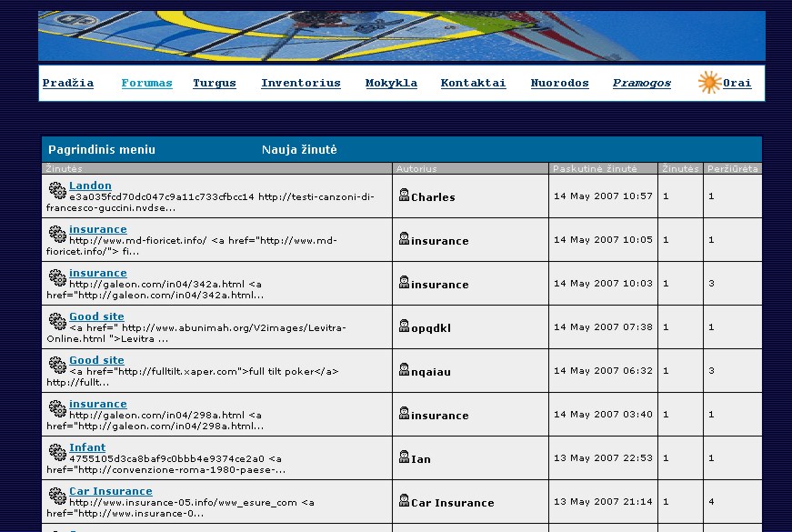The image size is (792, 532).
Task: Click the gear icon beside the Infant thread
Action: (x=57, y=452)
